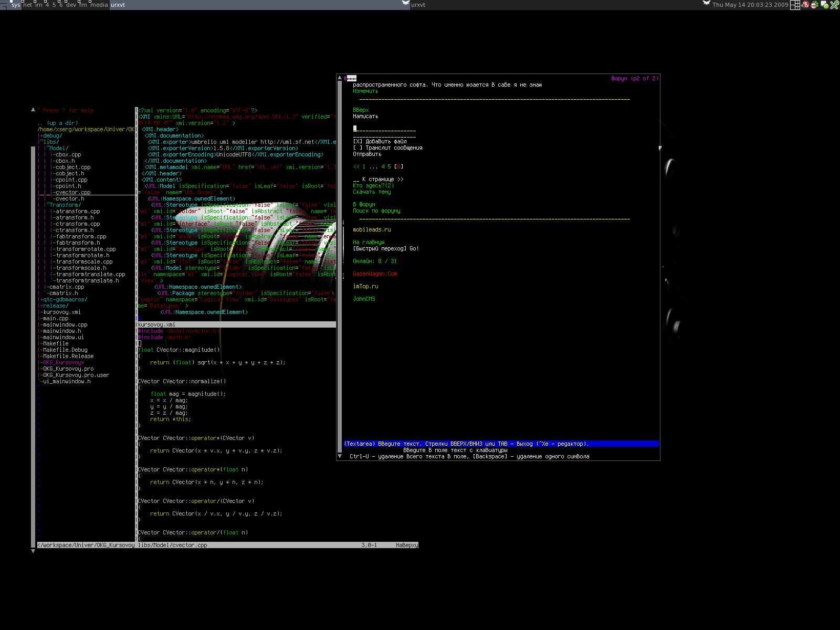Viewport: 840px width, 630px height.
Task: Open the GazenWagen.Com link
Action: [x=375, y=274]
